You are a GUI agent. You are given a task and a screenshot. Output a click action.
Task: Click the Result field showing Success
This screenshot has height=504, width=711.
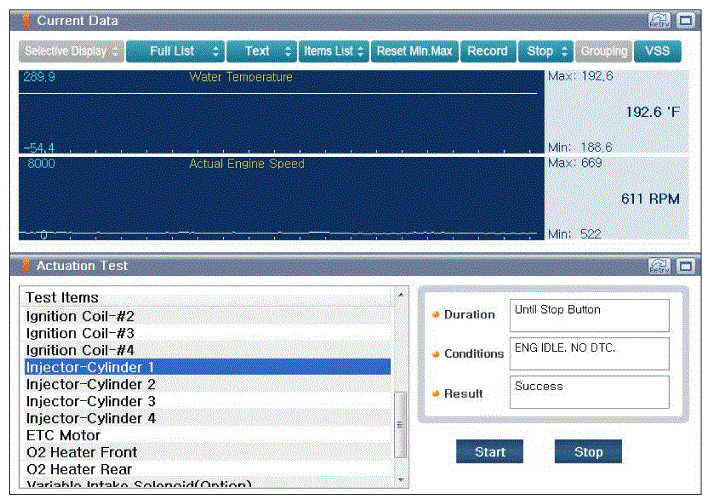[x=589, y=392]
